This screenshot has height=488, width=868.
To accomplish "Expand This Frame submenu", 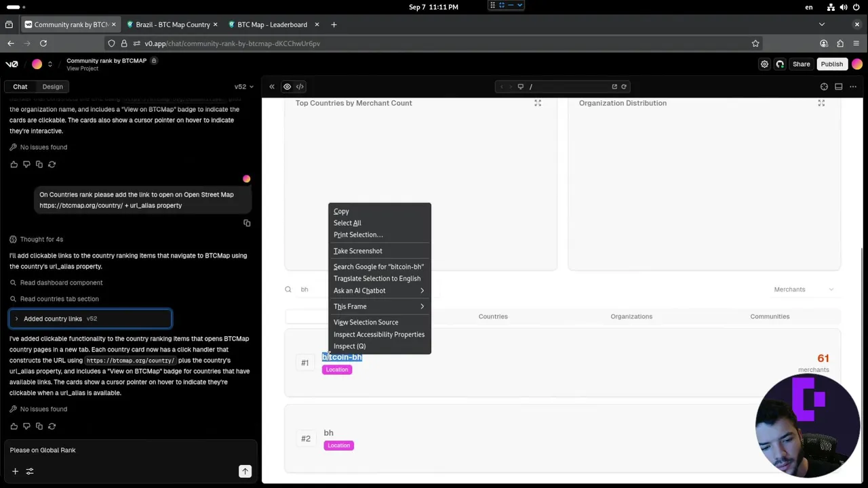I will click(x=379, y=306).
